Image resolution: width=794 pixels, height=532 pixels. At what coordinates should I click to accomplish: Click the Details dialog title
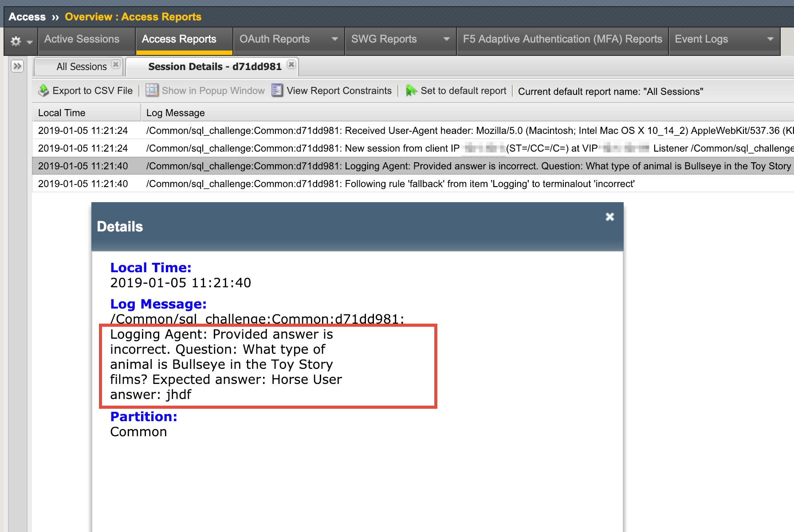[x=120, y=227]
